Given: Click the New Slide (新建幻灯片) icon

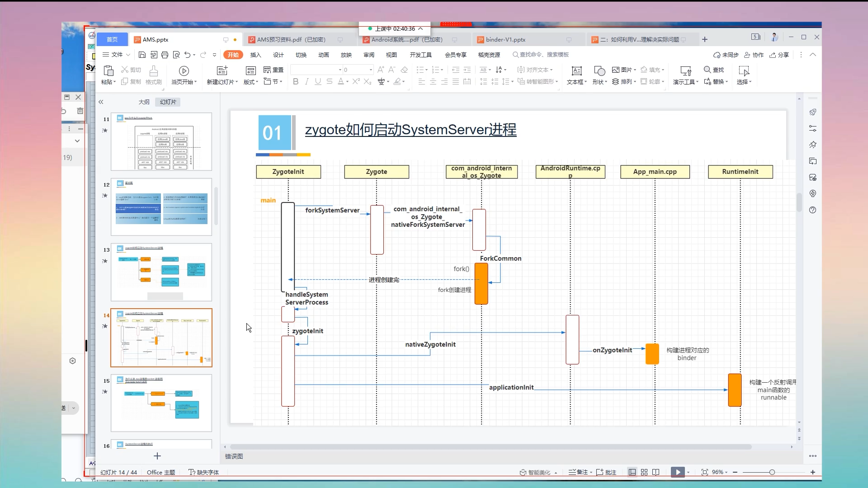Looking at the screenshot, I should [x=222, y=71].
